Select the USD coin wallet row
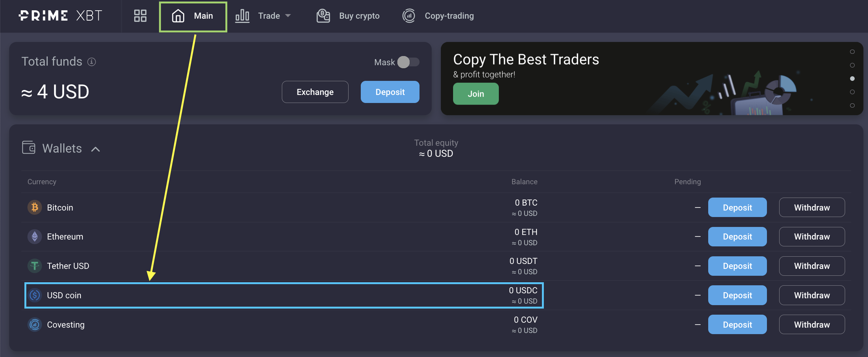This screenshot has width=868, height=357. [x=284, y=296]
